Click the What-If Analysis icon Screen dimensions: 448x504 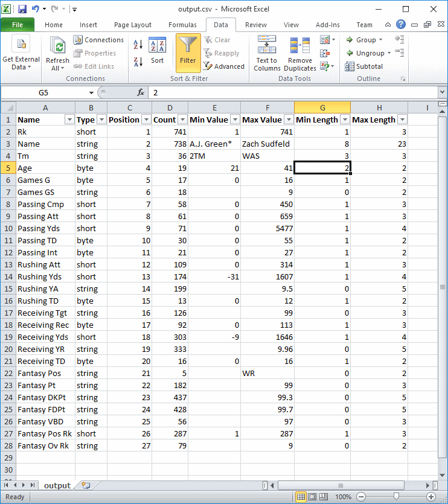[325, 66]
